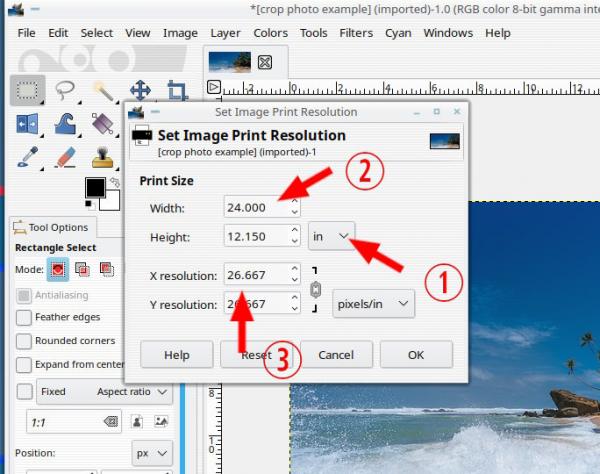600x474 pixels.
Task: Open the Fixed Aspect ratio dropdown
Action: [104, 392]
